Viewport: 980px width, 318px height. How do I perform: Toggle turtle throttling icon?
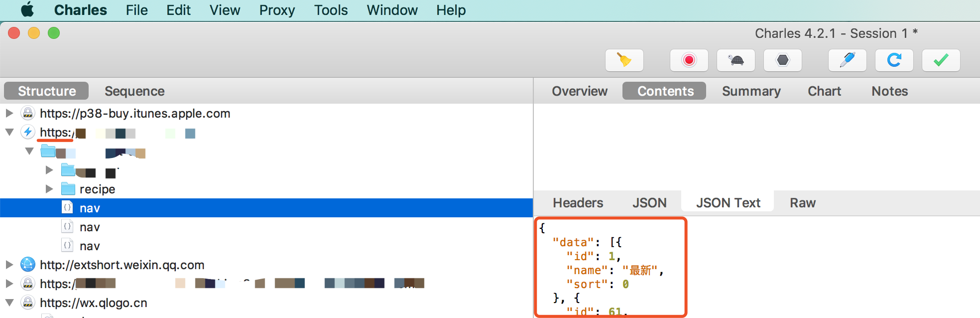pyautogui.click(x=735, y=60)
